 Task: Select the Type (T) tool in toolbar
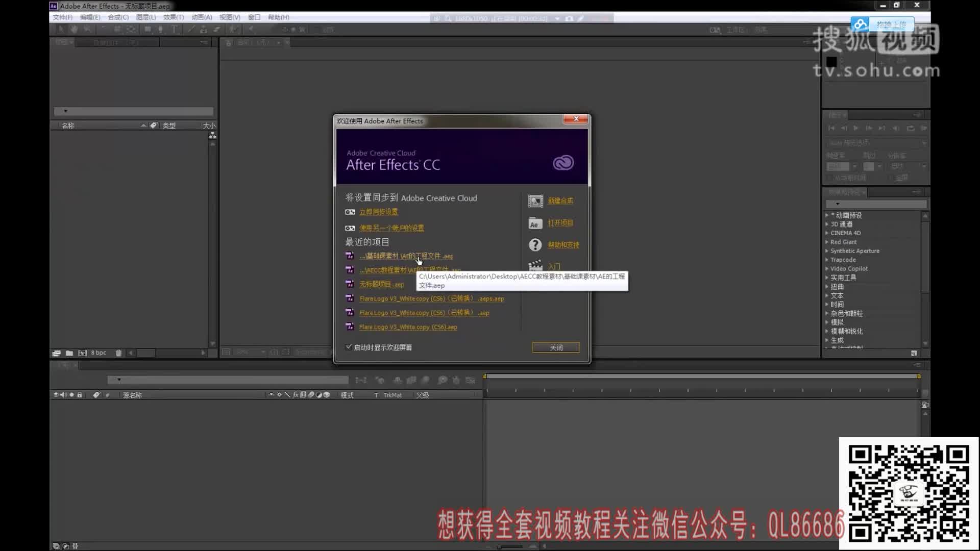[174, 30]
